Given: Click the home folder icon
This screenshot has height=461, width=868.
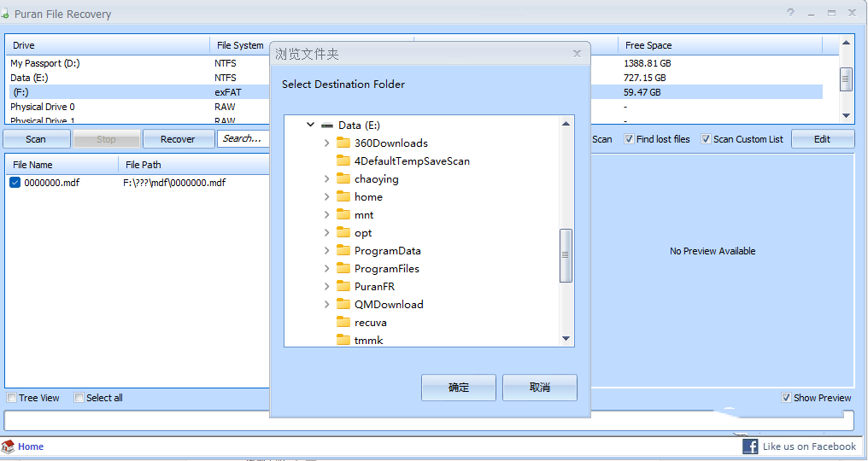Looking at the screenshot, I should pos(343,197).
